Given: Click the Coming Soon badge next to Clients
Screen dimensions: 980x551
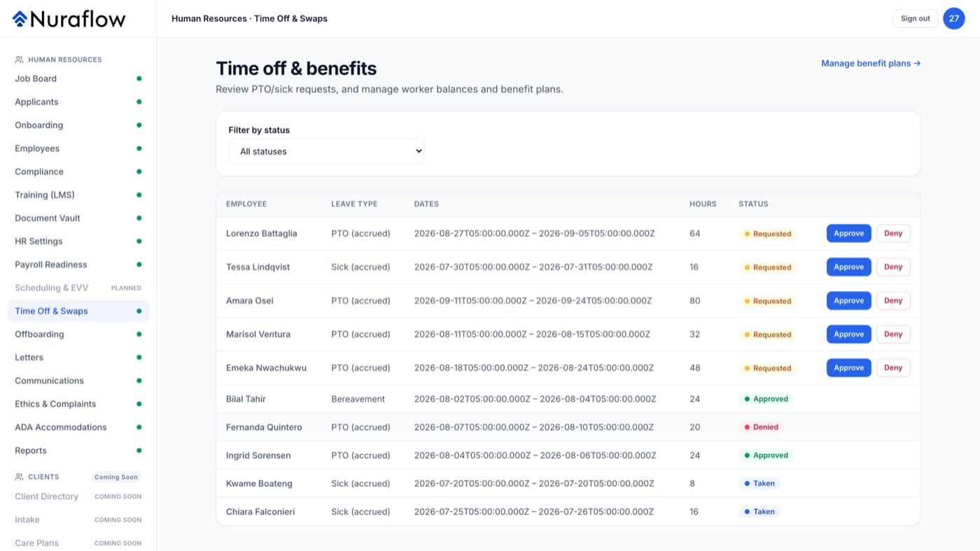Looking at the screenshot, I should point(116,477).
